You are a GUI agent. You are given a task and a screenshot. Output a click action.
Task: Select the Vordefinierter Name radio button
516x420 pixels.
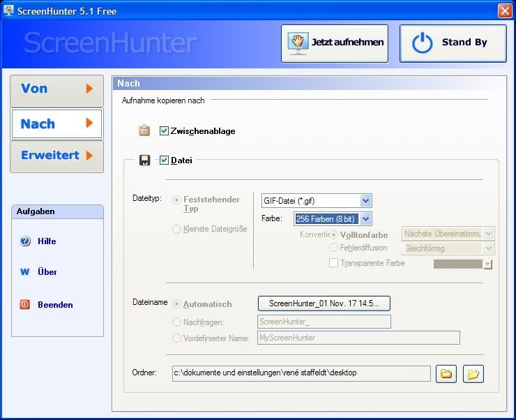pos(176,338)
